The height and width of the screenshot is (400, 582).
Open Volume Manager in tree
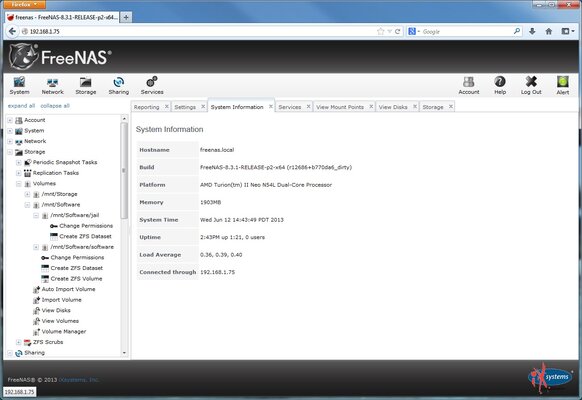click(x=64, y=332)
